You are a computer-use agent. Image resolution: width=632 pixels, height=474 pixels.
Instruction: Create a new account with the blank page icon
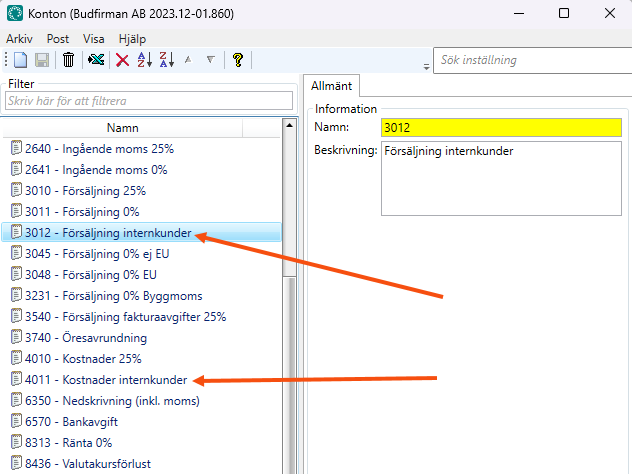coord(21,60)
